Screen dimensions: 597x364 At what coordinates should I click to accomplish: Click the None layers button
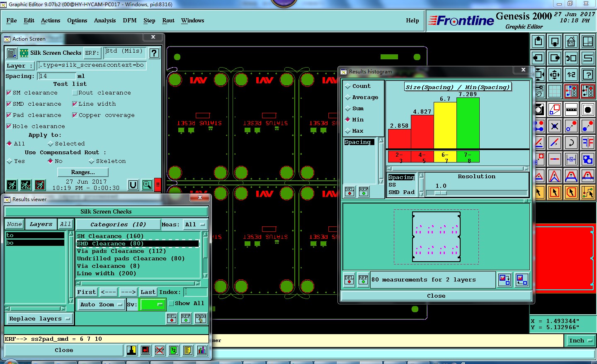(14, 224)
